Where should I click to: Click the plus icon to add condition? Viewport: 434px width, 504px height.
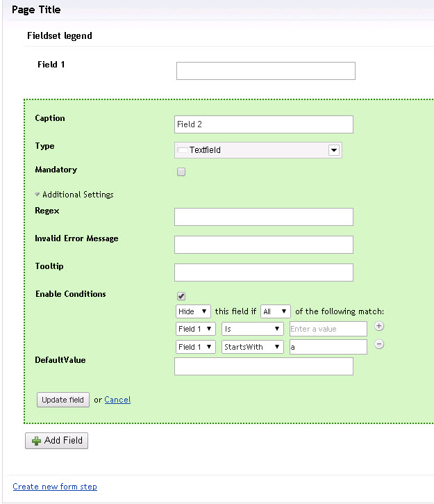click(x=379, y=326)
